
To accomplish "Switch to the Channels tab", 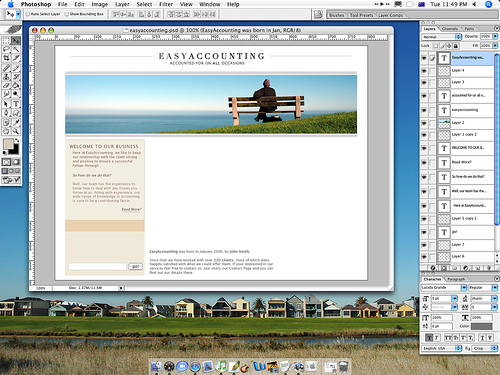I will point(450,29).
